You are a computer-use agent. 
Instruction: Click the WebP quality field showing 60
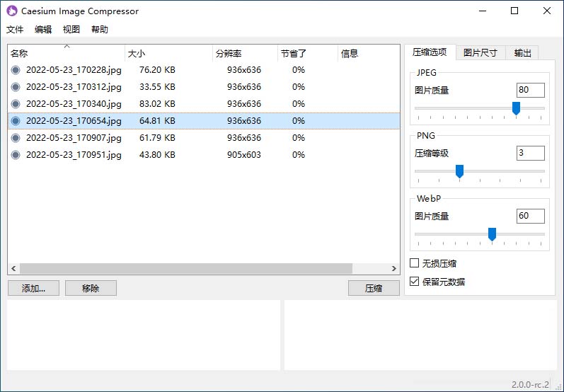point(531,216)
